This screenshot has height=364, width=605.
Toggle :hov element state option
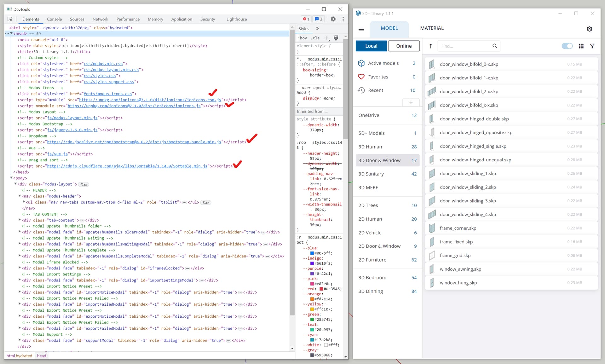tap(302, 38)
